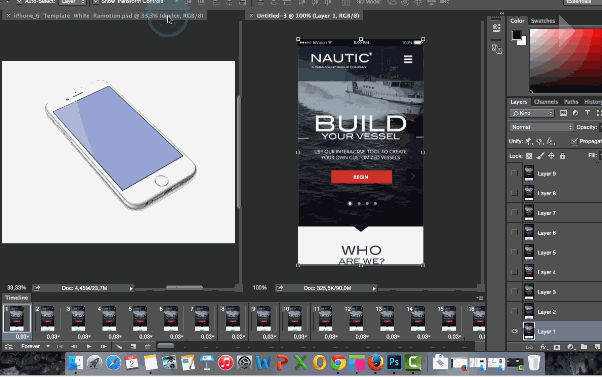This screenshot has width=602, height=377.
Task: Open frame 1 delay dropdown
Action: coord(23,337)
